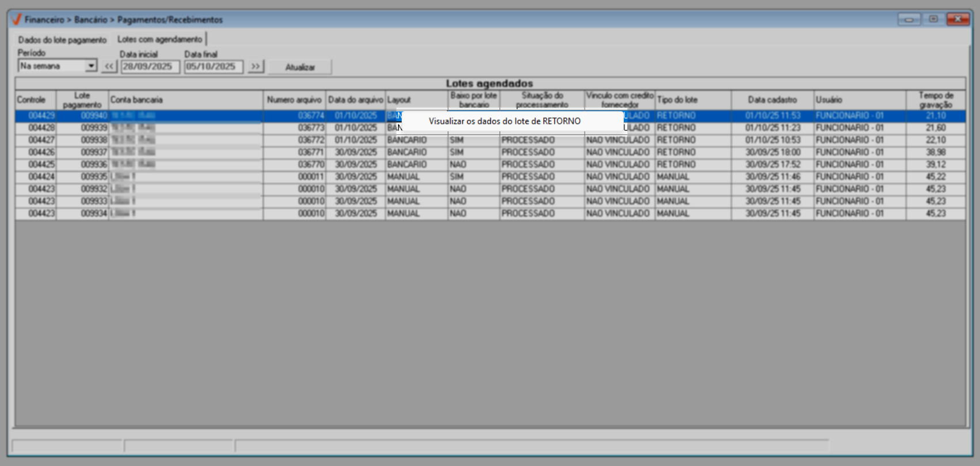Image resolution: width=980 pixels, height=466 pixels.
Task: Click the Data do arquivo column header
Action: click(x=356, y=100)
